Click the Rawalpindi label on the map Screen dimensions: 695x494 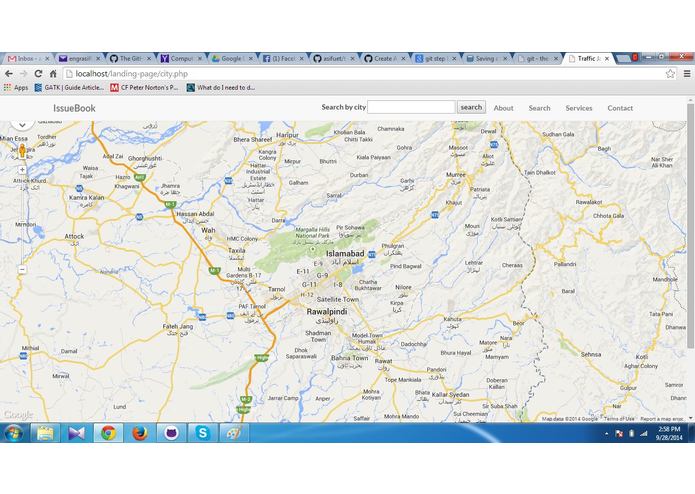(x=327, y=312)
